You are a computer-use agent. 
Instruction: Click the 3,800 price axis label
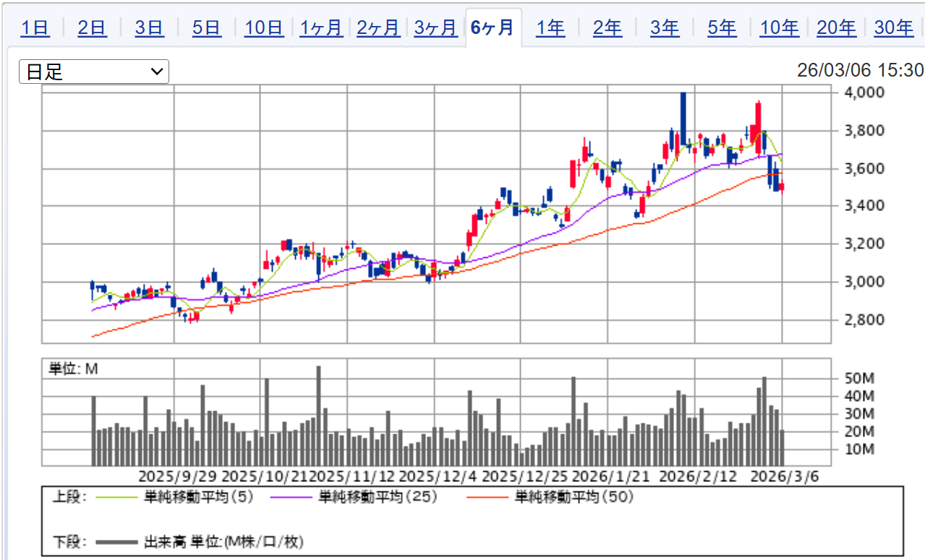click(x=865, y=131)
